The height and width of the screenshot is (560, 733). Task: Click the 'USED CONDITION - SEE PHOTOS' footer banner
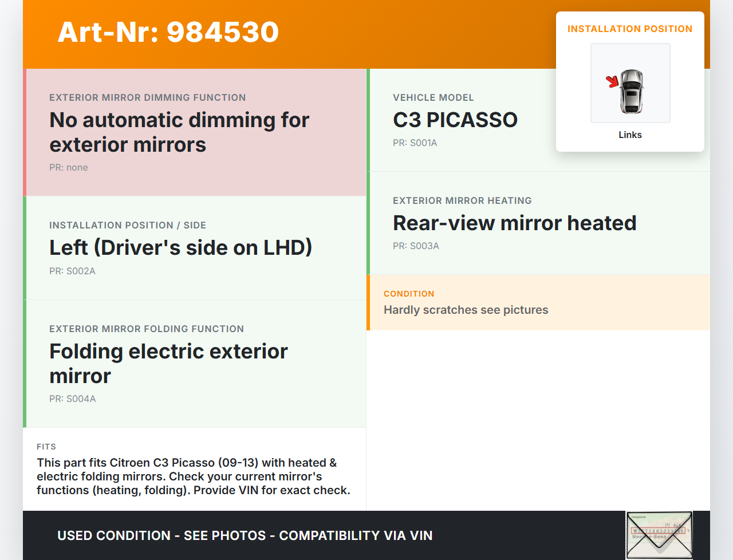tap(245, 536)
